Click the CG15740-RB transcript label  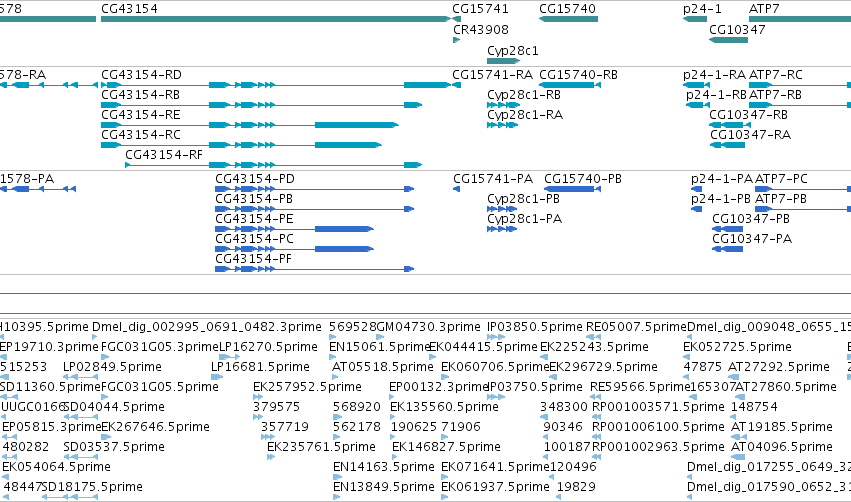coord(579,74)
